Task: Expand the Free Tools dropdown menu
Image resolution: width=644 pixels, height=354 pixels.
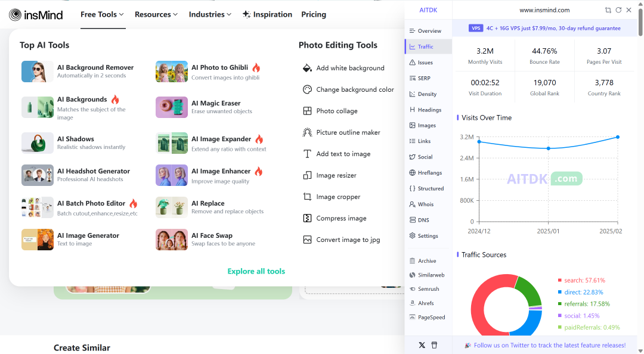Action: pyautogui.click(x=103, y=14)
